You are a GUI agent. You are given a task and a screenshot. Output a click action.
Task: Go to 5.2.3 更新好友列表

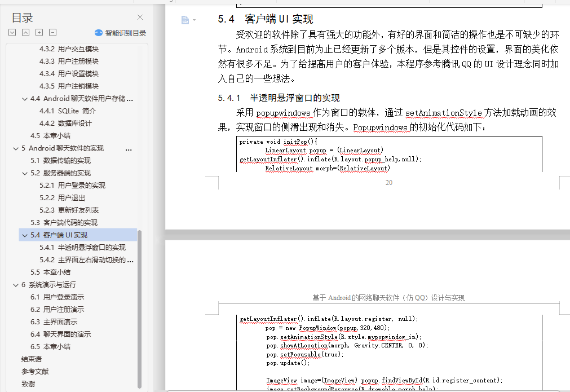[69, 210]
